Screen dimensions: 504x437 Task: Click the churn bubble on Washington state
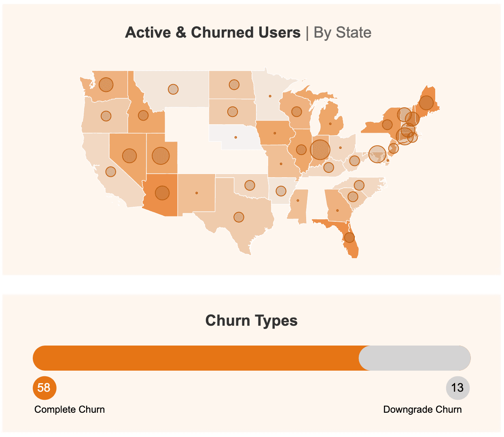pos(106,85)
